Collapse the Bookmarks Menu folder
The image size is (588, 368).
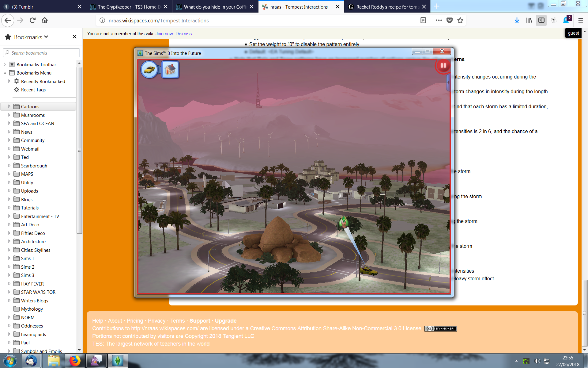coord(5,73)
